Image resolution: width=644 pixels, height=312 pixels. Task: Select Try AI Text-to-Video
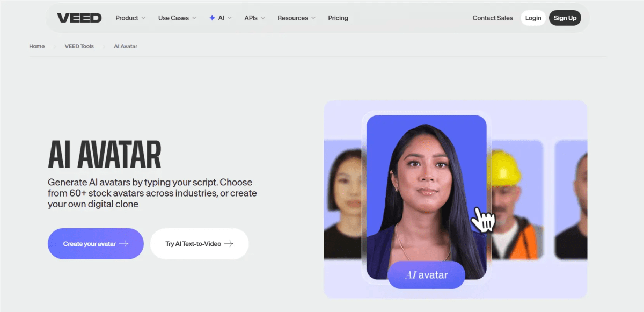(x=199, y=243)
